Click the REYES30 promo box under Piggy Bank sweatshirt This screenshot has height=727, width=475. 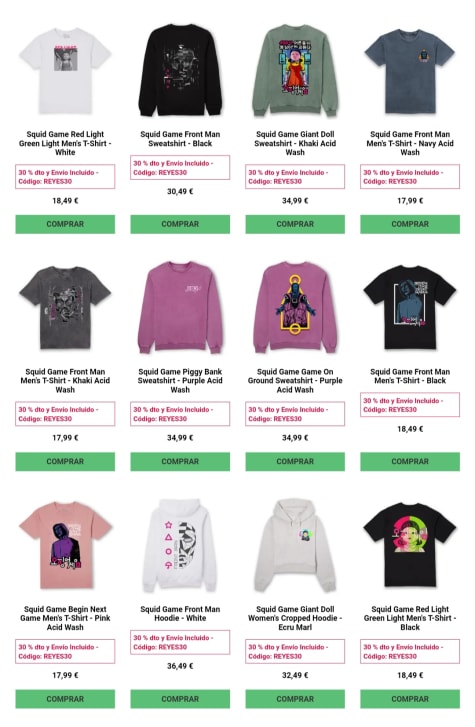pos(180,414)
